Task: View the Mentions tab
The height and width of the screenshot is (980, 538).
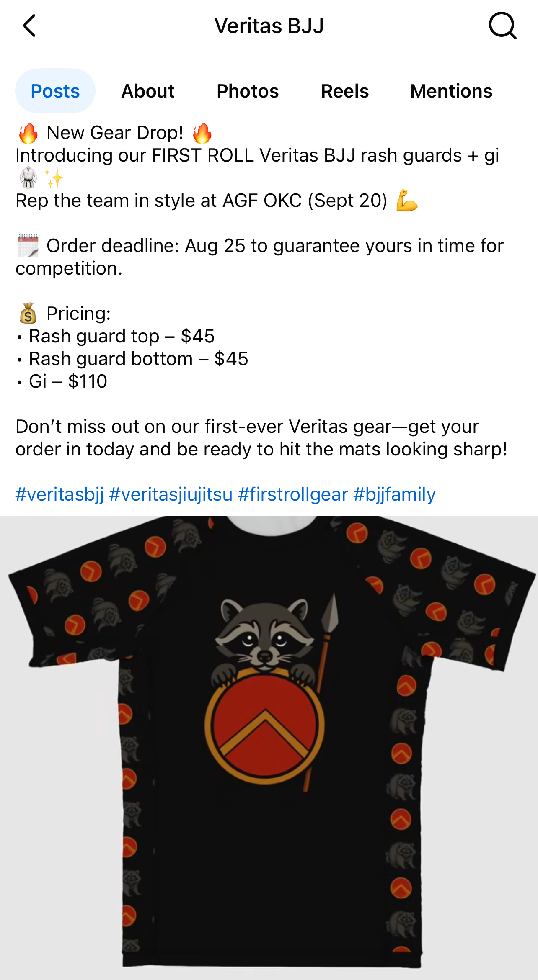Action: point(451,91)
